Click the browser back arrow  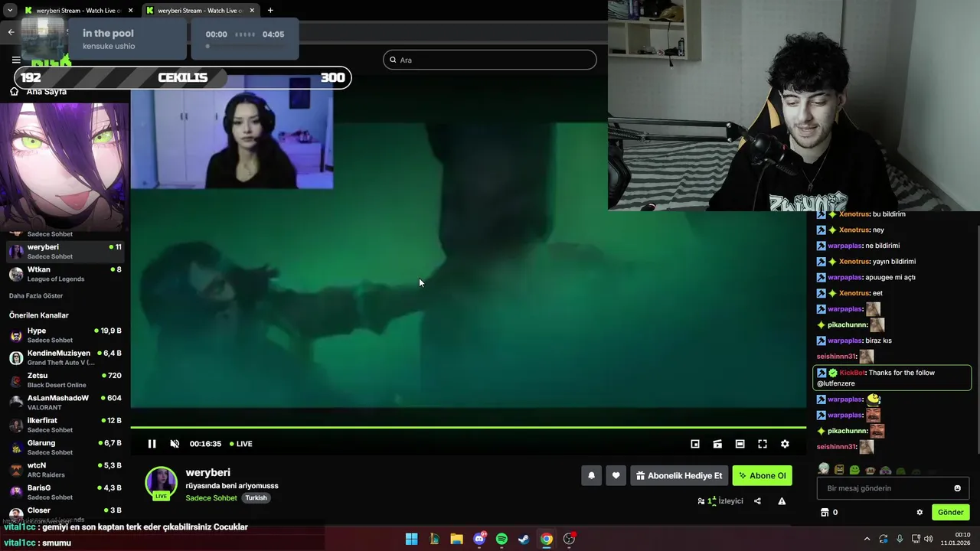(x=11, y=31)
